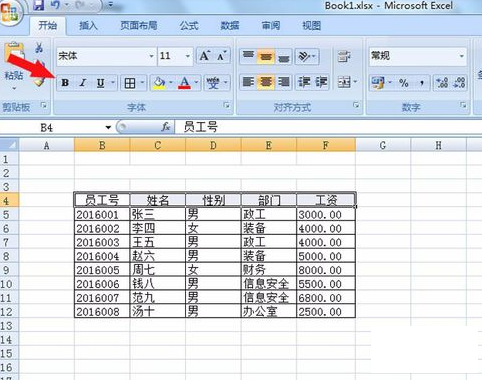
Task: Apply the red font color A
Action: [185, 83]
